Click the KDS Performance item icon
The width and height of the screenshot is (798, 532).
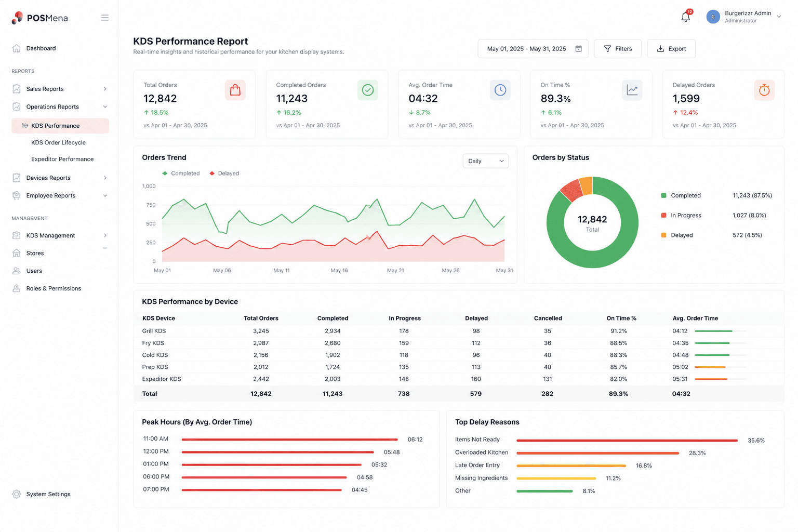[24, 126]
